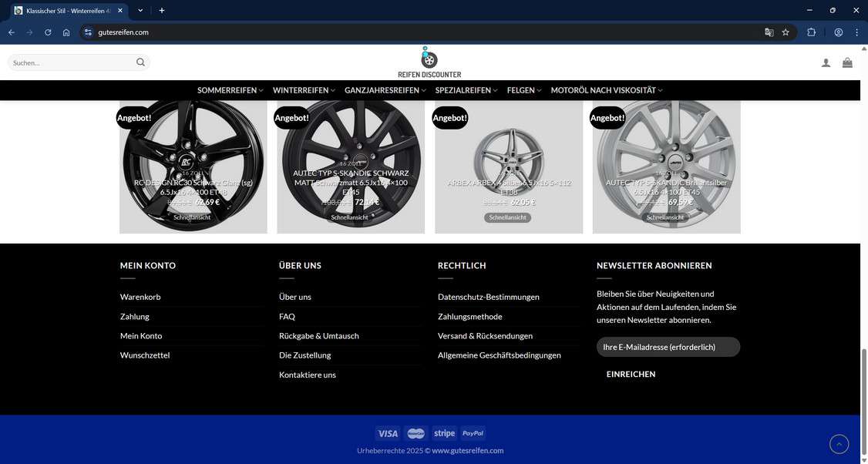Reload the page
This screenshot has height=464, width=868.
point(48,32)
